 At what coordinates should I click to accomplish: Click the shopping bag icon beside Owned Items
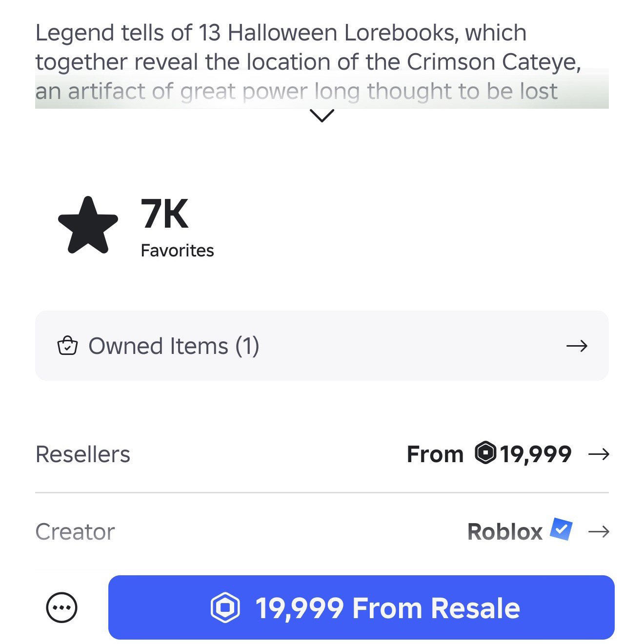pos(67,346)
